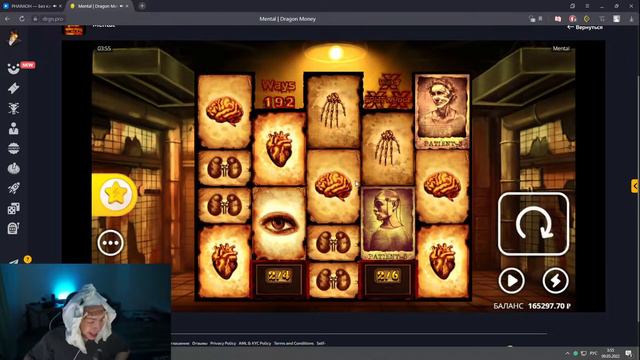The height and width of the screenshot is (360, 640).
Task: Toggle turbo mode with the lightning bolt button
Action: pos(555,280)
